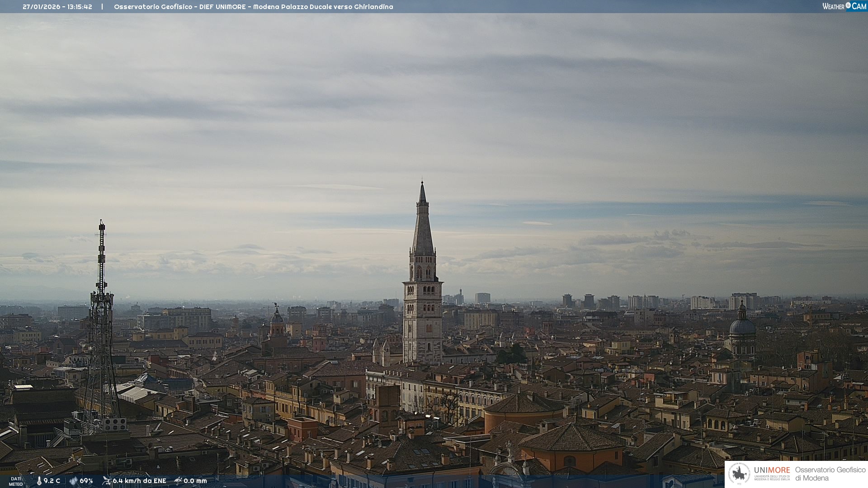Click the grey church dome at right
Screen dimensions: 868x488
click(742, 326)
